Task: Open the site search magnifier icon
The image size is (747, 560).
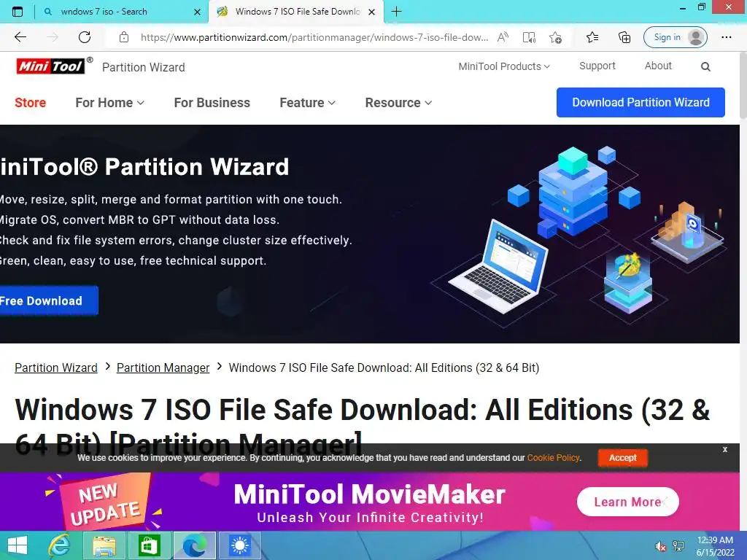Action: click(x=705, y=66)
